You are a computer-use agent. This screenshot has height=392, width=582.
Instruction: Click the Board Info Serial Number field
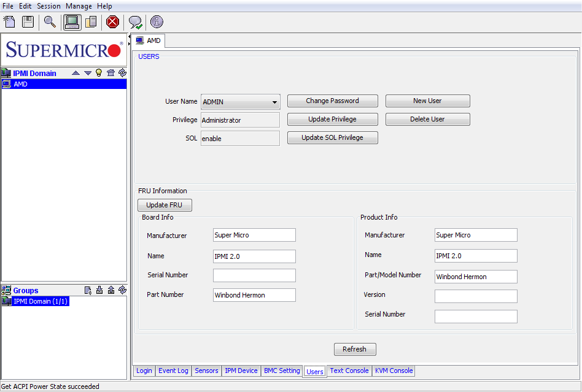click(254, 275)
